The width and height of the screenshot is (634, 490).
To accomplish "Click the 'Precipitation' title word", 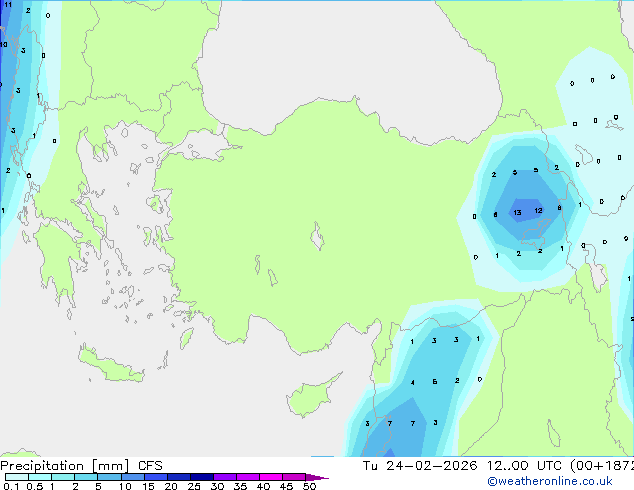I will (x=42, y=466).
